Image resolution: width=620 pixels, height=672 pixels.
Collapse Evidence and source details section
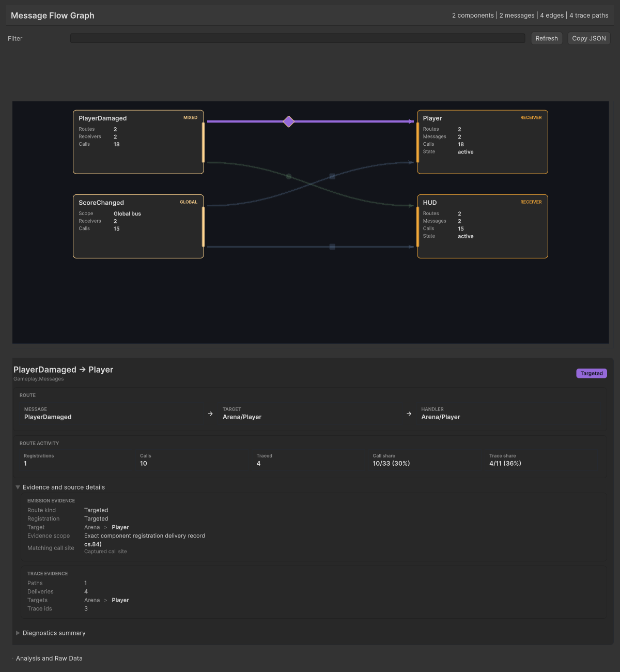tap(18, 487)
